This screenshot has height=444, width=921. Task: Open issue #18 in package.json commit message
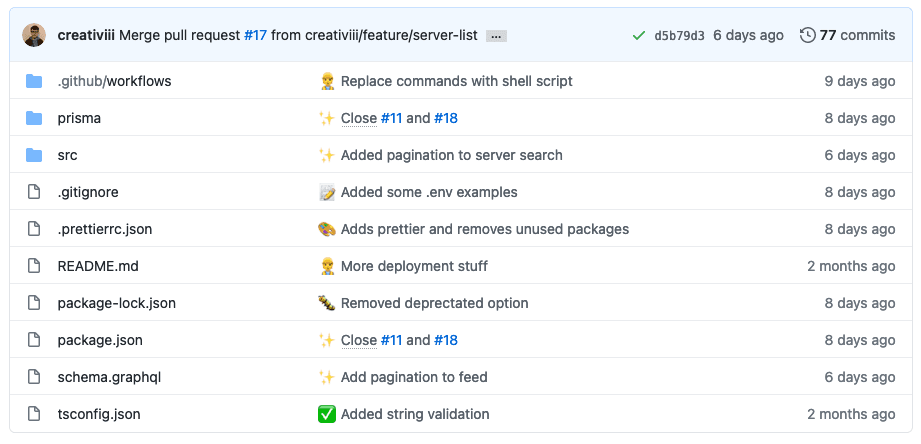point(446,340)
